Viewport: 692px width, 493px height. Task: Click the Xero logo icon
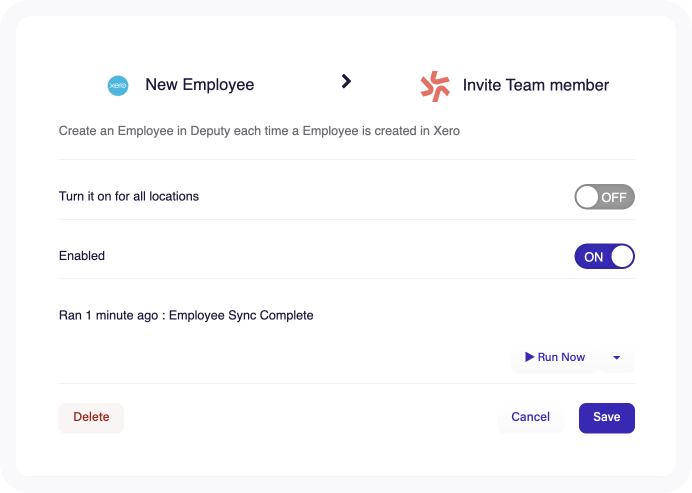[x=118, y=86]
